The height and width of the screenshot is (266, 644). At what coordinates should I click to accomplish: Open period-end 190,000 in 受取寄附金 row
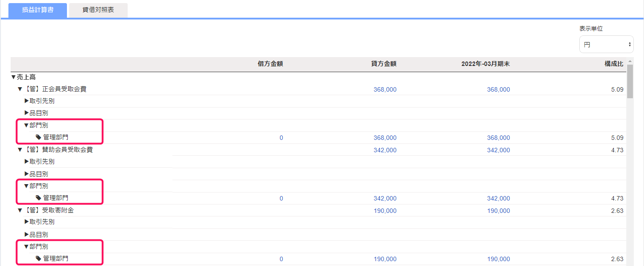click(x=499, y=211)
